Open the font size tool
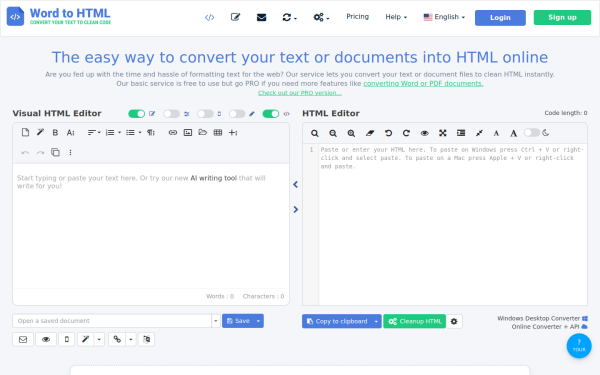Viewport: 600px width, 375px height. pyautogui.click(x=70, y=132)
